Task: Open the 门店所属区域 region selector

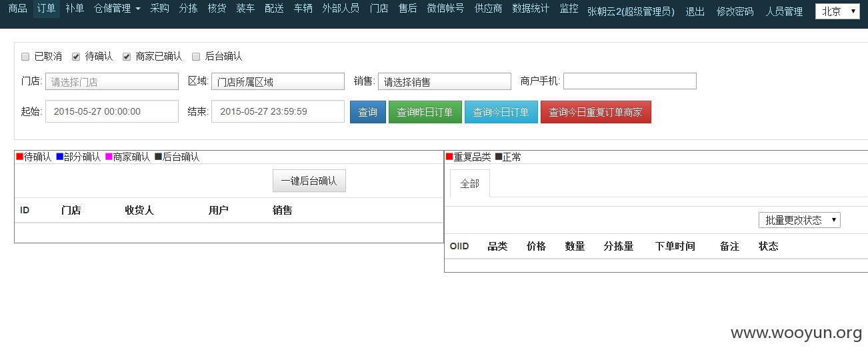Action: point(278,81)
